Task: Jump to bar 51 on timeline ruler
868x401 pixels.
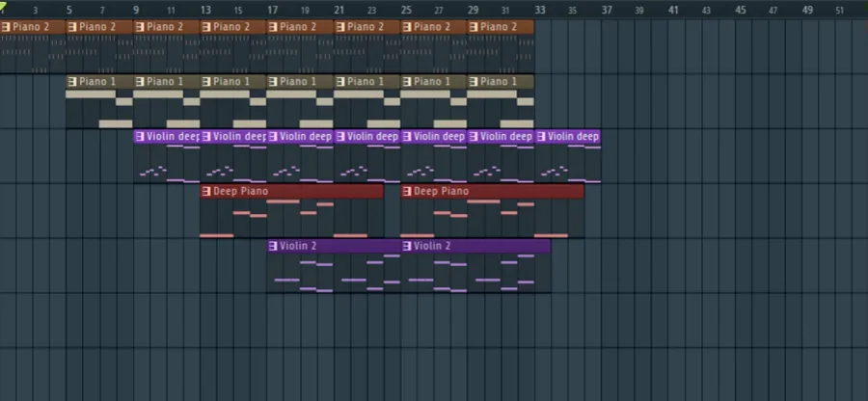Action: [840, 11]
